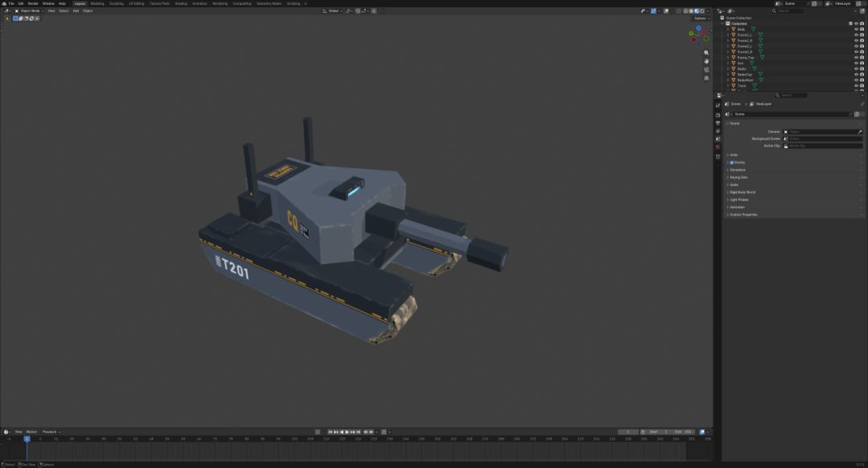Click the zoom magnifier icon in viewport
This screenshot has width=868, height=468.
[x=706, y=52]
